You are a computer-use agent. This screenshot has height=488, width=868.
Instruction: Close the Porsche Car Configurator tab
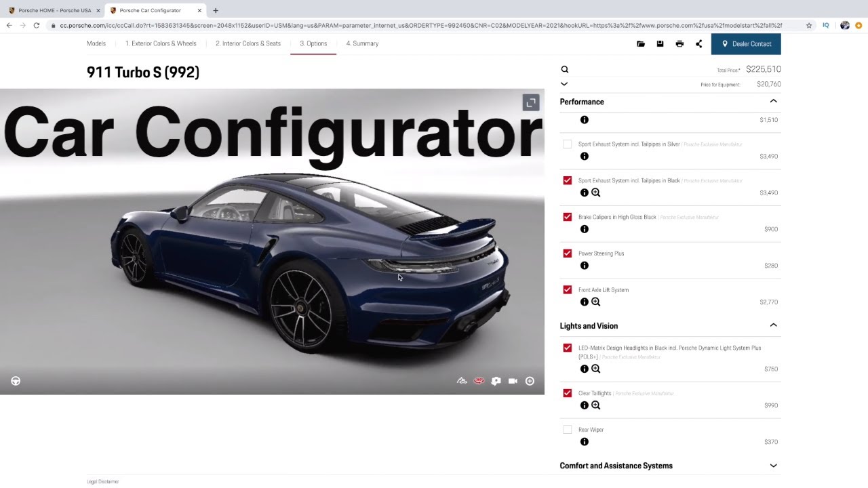199,10
